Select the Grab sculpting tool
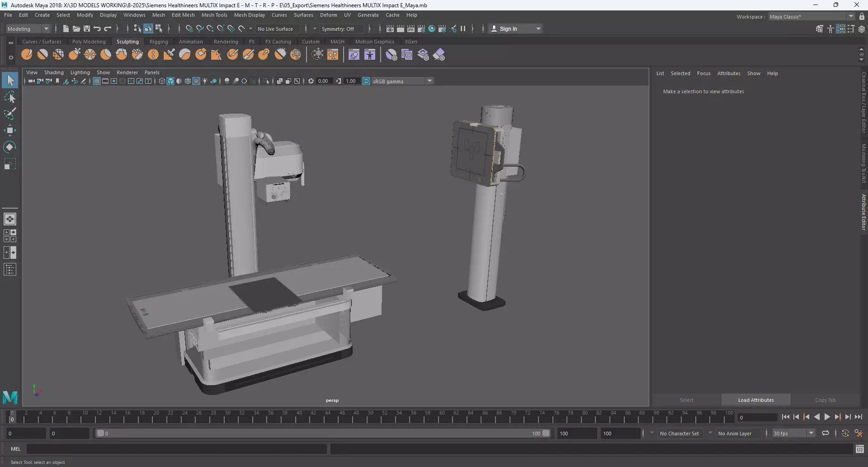Viewport: 868px width, 467px height. 74,55
